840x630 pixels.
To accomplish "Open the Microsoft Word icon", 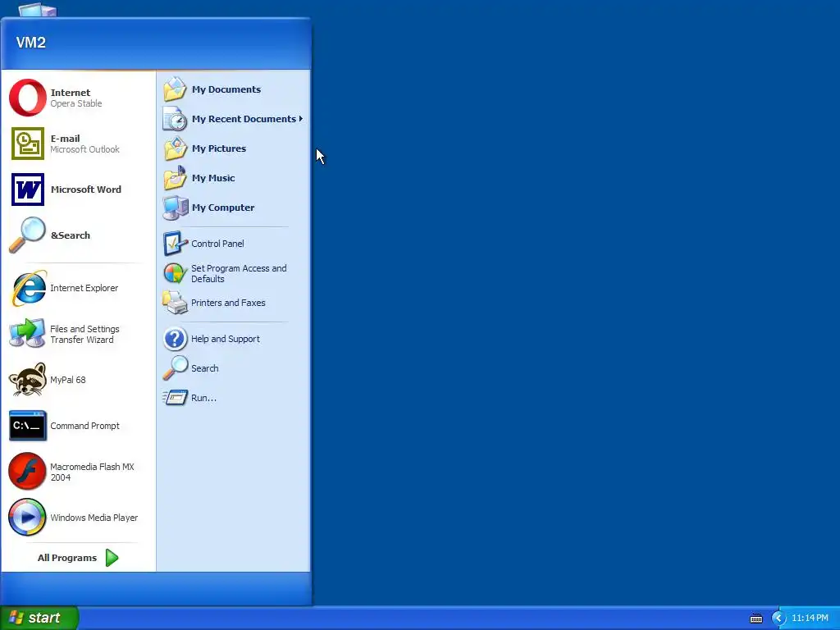I will coord(27,189).
